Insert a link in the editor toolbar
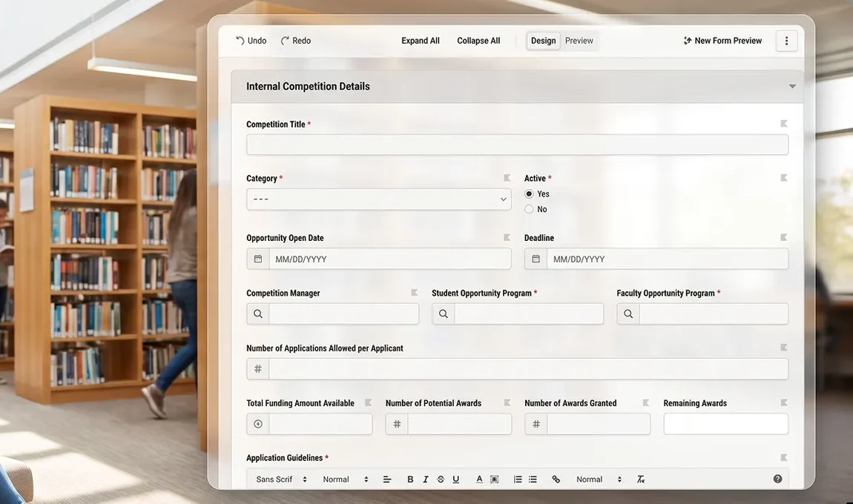Image resolution: width=853 pixels, height=504 pixels. click(556, 479)
